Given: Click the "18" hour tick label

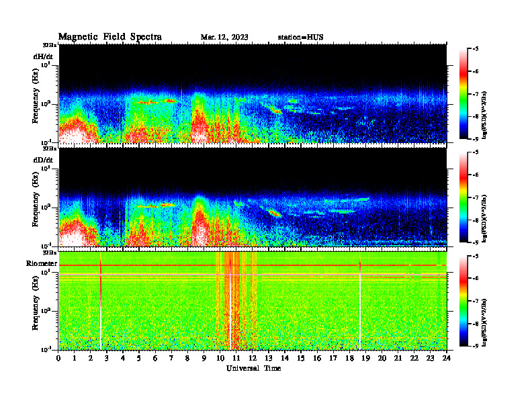Looking at the screenshot, I should pyautogui.click(x=349, y=359).
